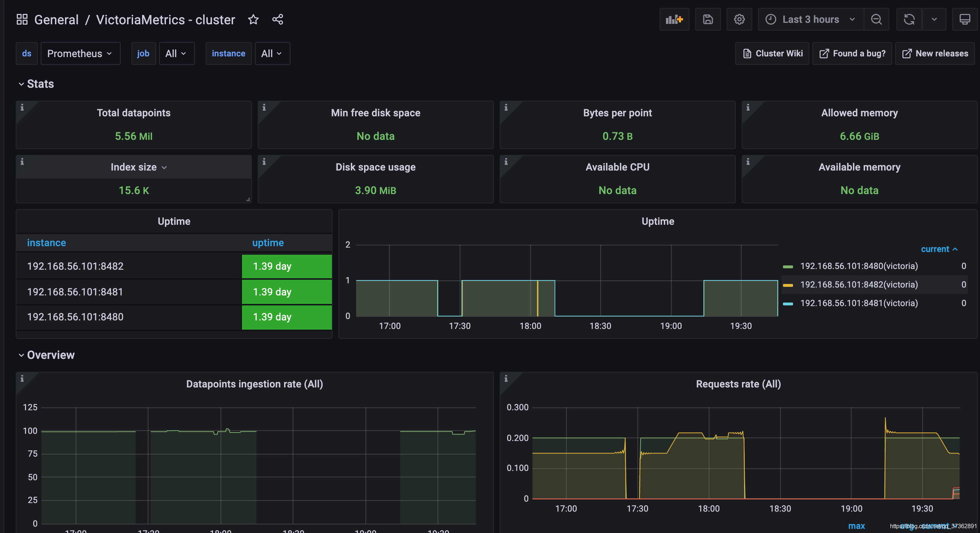Zoom out the time range
This screenshot has height=533, width=980.
(x=876, y=19)
